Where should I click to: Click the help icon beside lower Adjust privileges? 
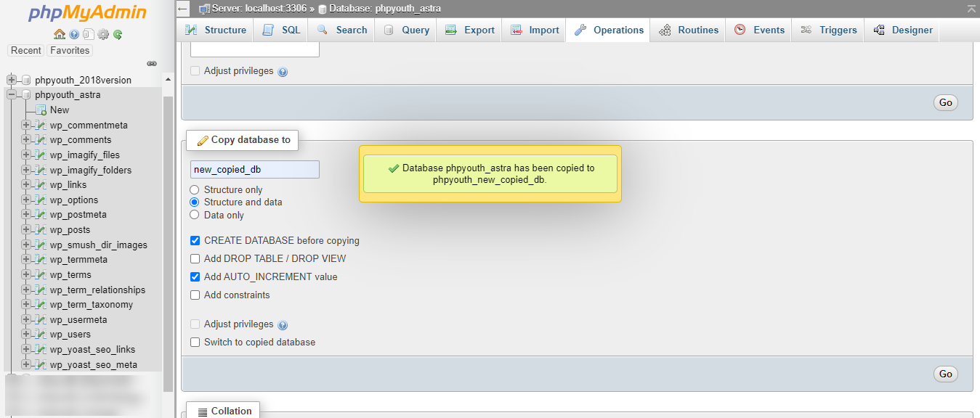coord(283,325)
